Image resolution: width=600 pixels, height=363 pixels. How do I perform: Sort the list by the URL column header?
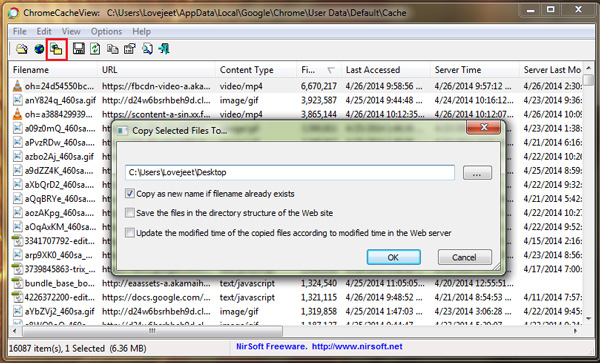(x=157, y=70)
